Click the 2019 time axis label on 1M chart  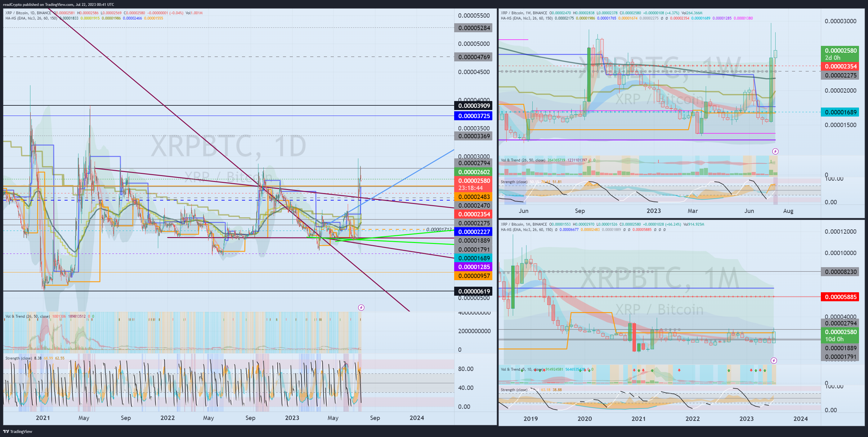531,419
